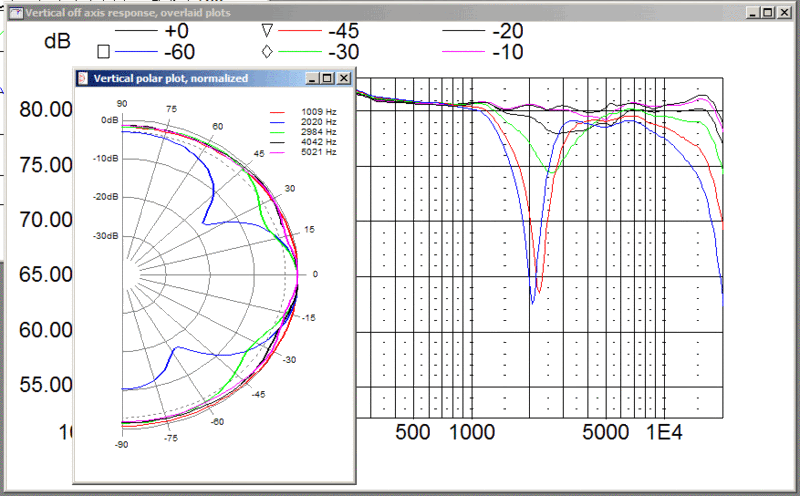Viewport: 800px width, 496px height.
Task: Click the 1E4 frequency axis label
Action: pyautogui.click(x=664, y=432)
